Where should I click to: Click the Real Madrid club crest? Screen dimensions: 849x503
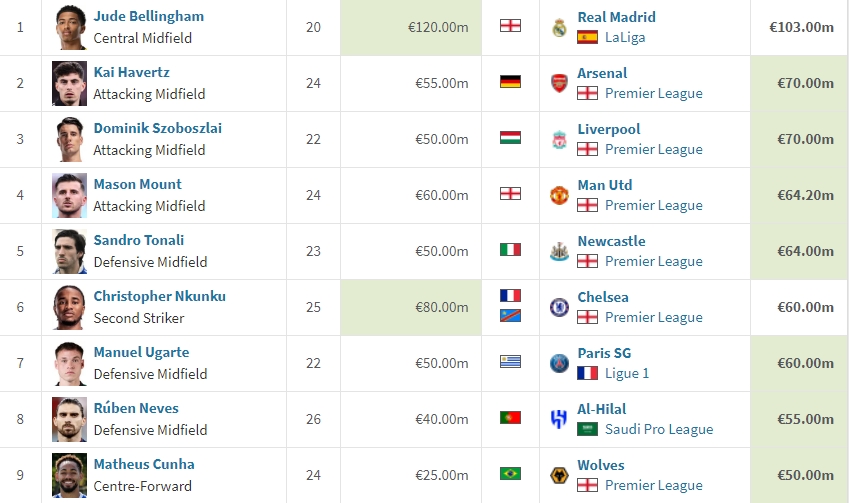click(x=559, y=28)
